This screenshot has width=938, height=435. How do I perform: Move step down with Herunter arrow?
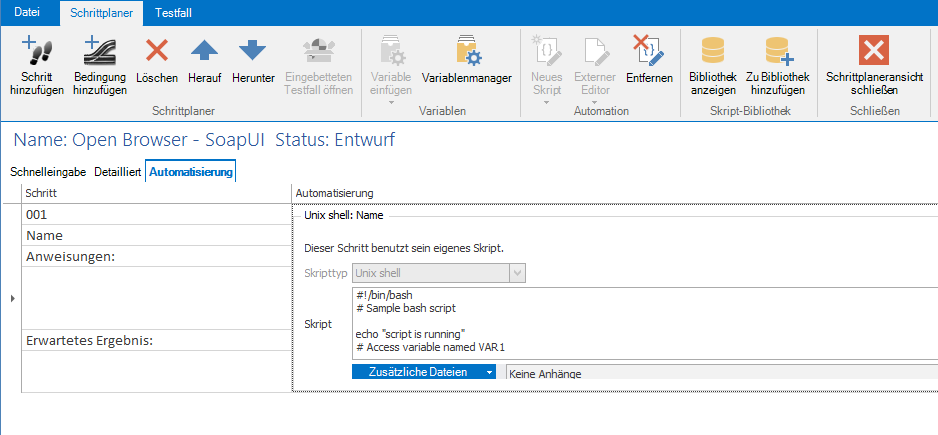(252, 52)
